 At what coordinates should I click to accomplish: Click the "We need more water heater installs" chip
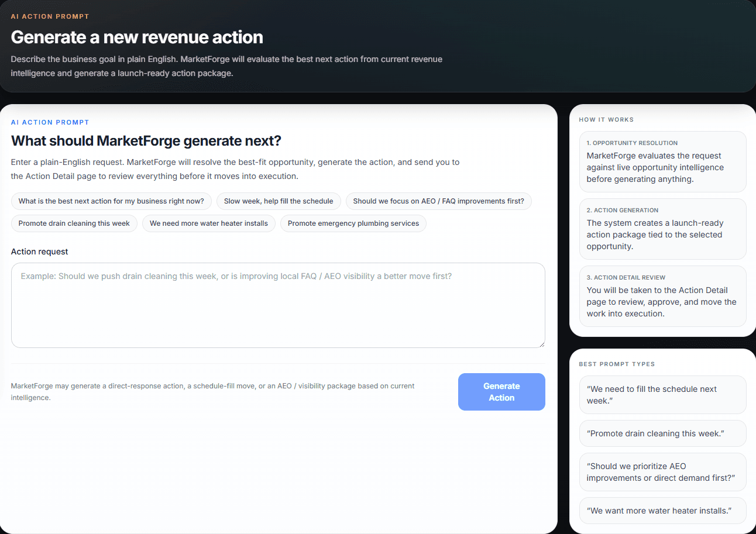coord(208,223)
